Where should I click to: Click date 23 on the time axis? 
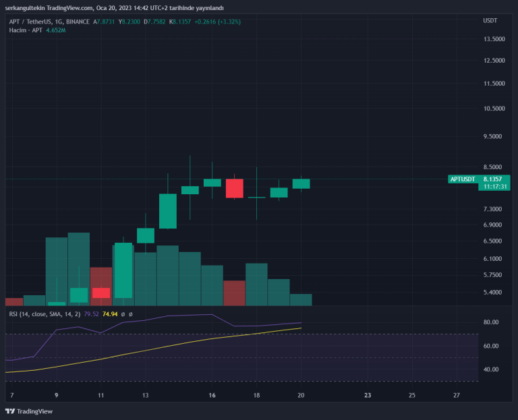[368, 395]
